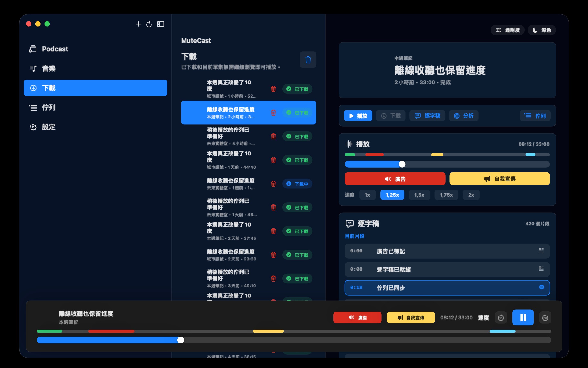
Task: Click the skip forward 30 seconds icon
Action: (x=545, y=318)
